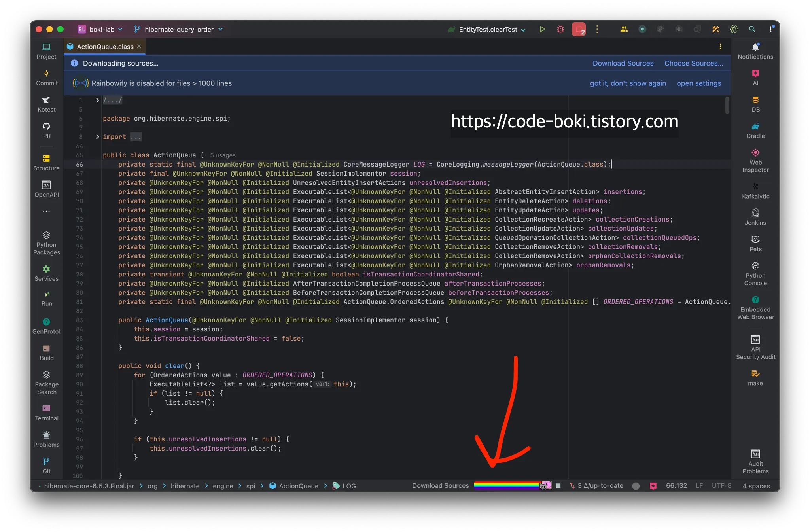810x532 pixels.
Task: Click the rainbow Nyan progress bar
Action: point(508,485)
